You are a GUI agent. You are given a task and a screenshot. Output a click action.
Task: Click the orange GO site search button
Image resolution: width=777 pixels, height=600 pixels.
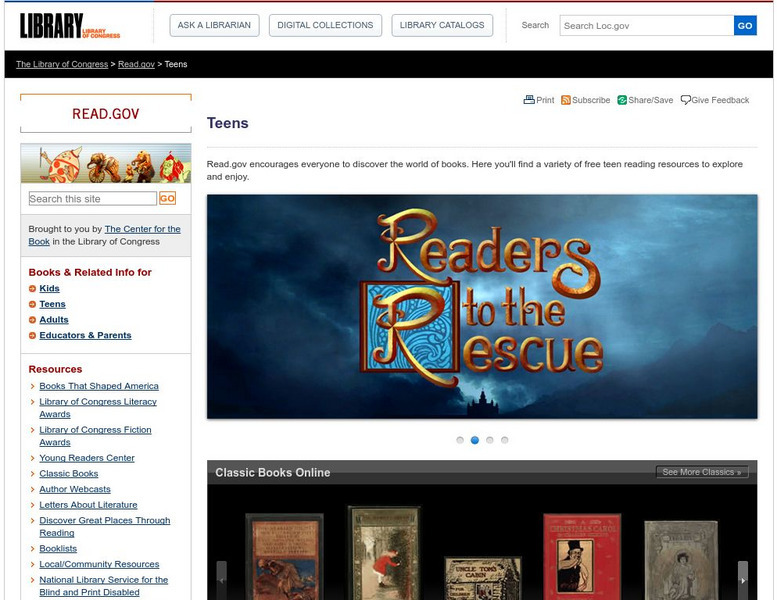tap(167, 199)
